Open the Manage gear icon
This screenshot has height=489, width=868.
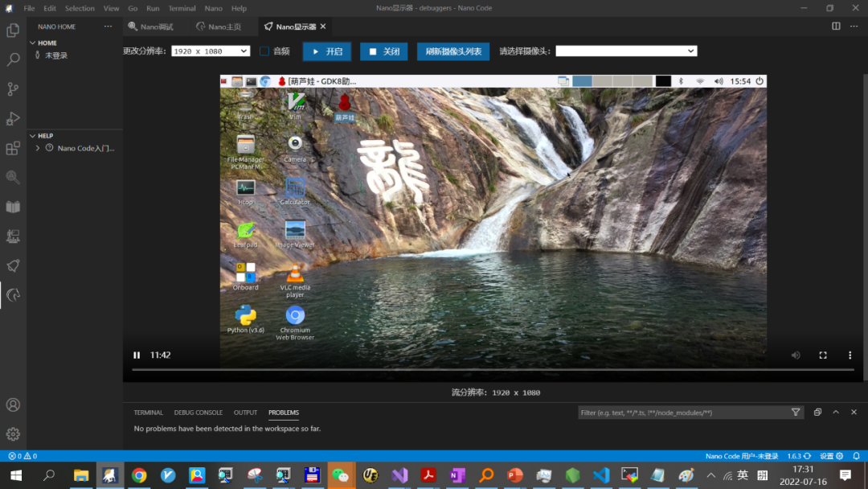tap(13, 434)
